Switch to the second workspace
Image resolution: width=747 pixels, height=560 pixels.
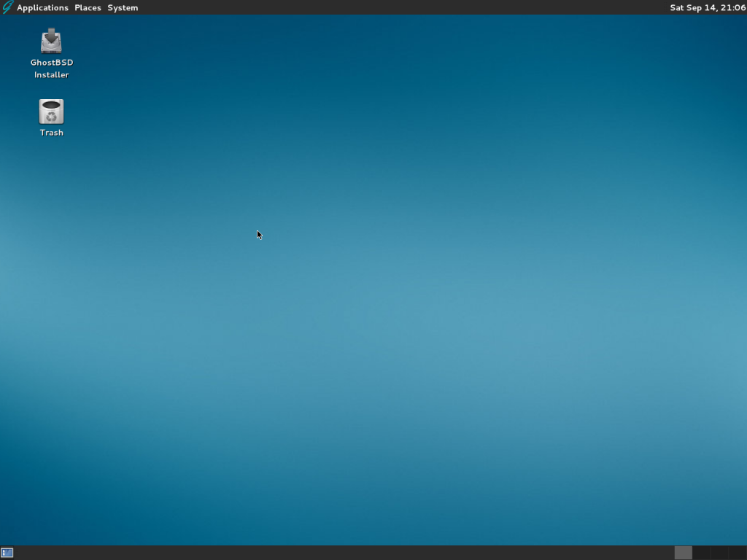click(x=701, y=553)
